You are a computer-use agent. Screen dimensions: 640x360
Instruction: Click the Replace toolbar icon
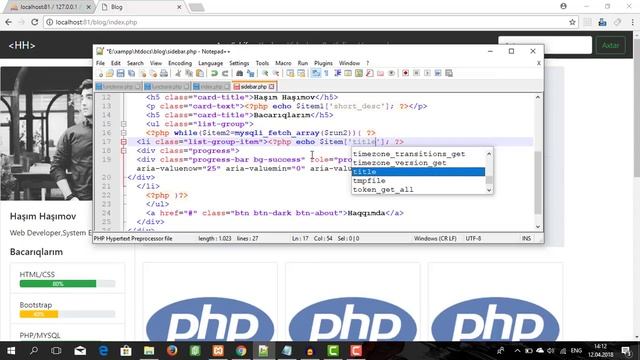click(250, 73)
